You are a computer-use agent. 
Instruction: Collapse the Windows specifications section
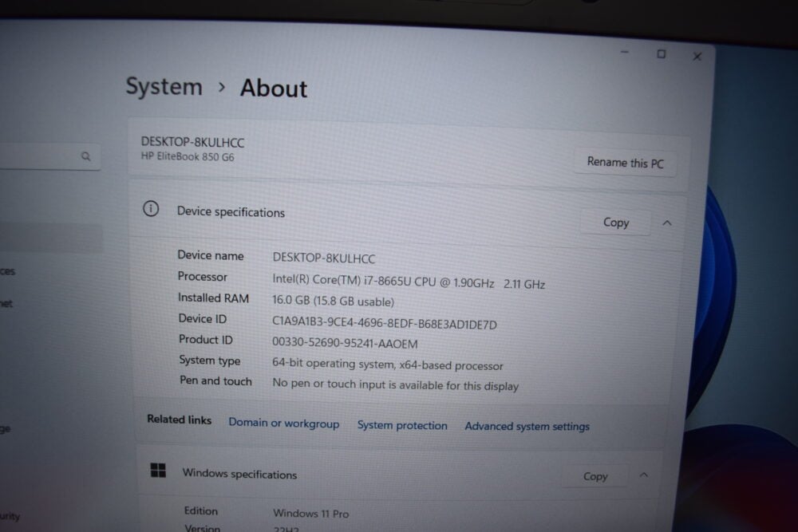(x=644, y=475)
